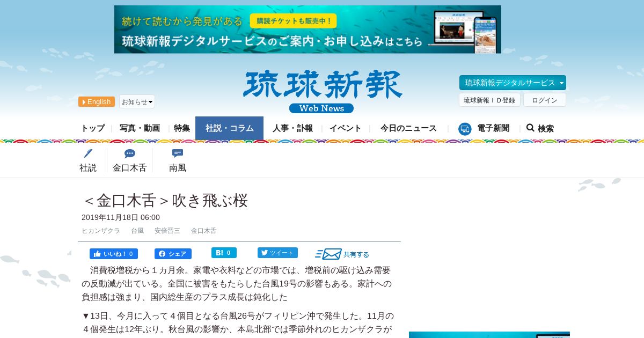Open the 社説 submenu label
The height and width of the screenshot is (338, 644).
point(88,167)
